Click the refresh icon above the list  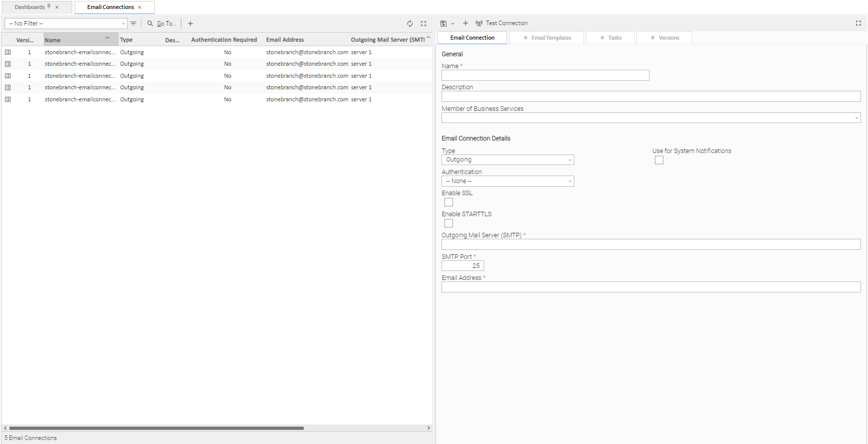click(410, 24)
